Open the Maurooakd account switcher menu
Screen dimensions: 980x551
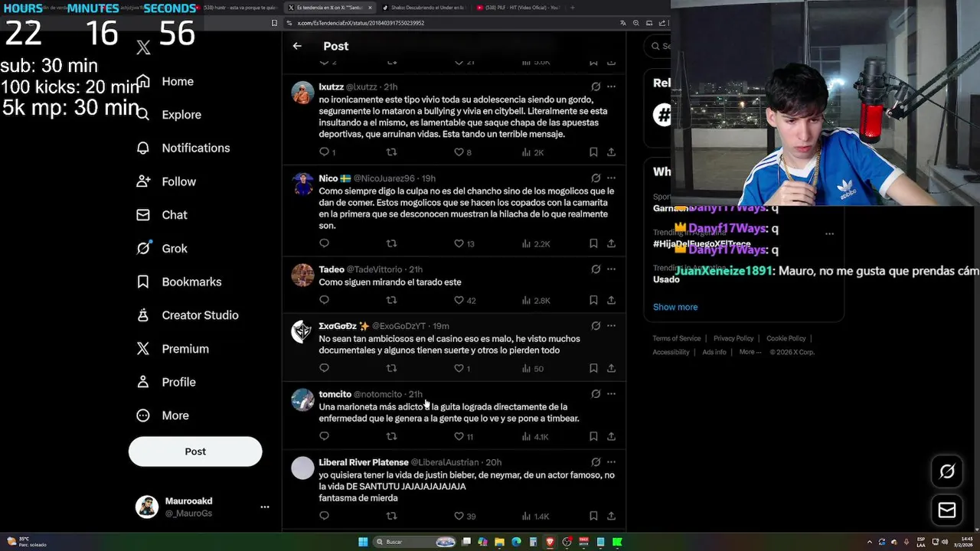click(265, 507)
